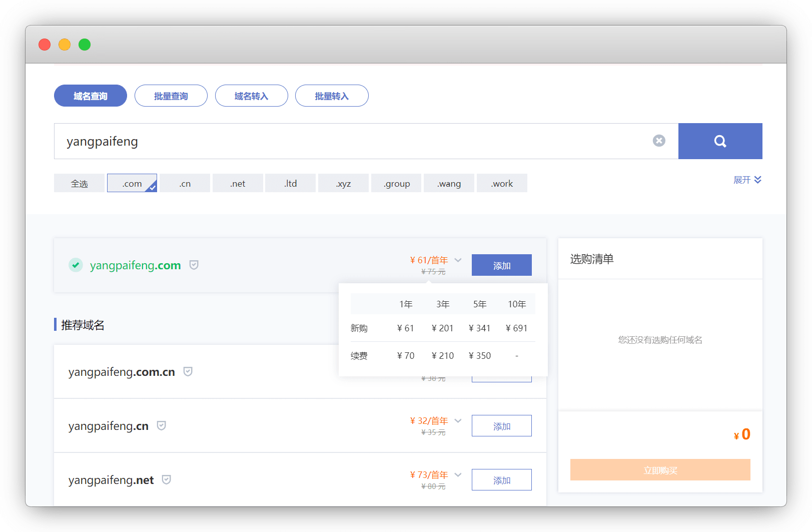Expand price details for yangpaifeng.net
The image size is (812, 532).
(458, 475)
